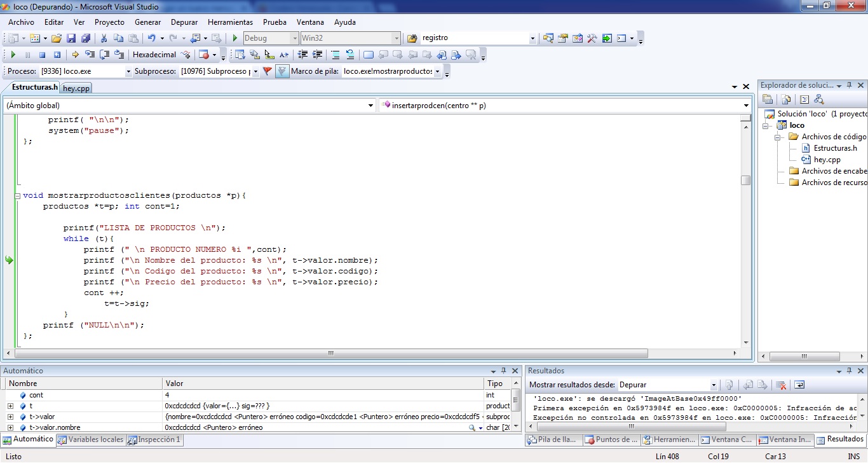Close the active document tab

click(746, 86)
